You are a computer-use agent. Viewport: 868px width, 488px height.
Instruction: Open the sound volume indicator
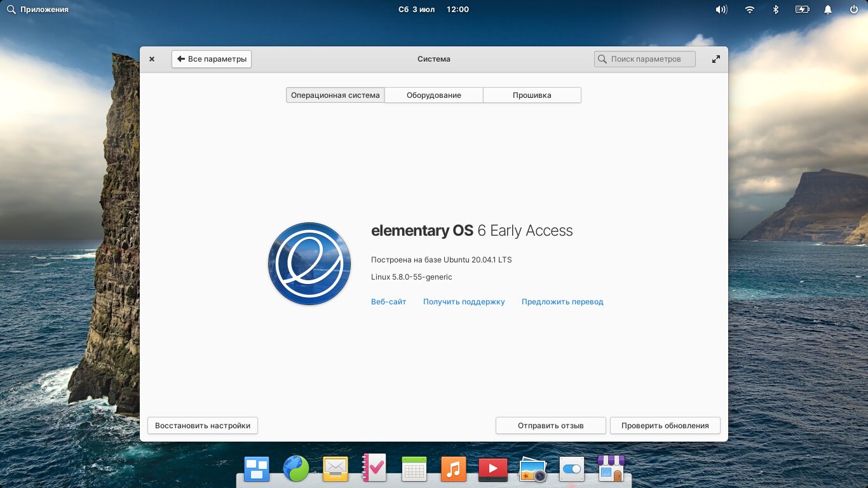tap(721, 10)
